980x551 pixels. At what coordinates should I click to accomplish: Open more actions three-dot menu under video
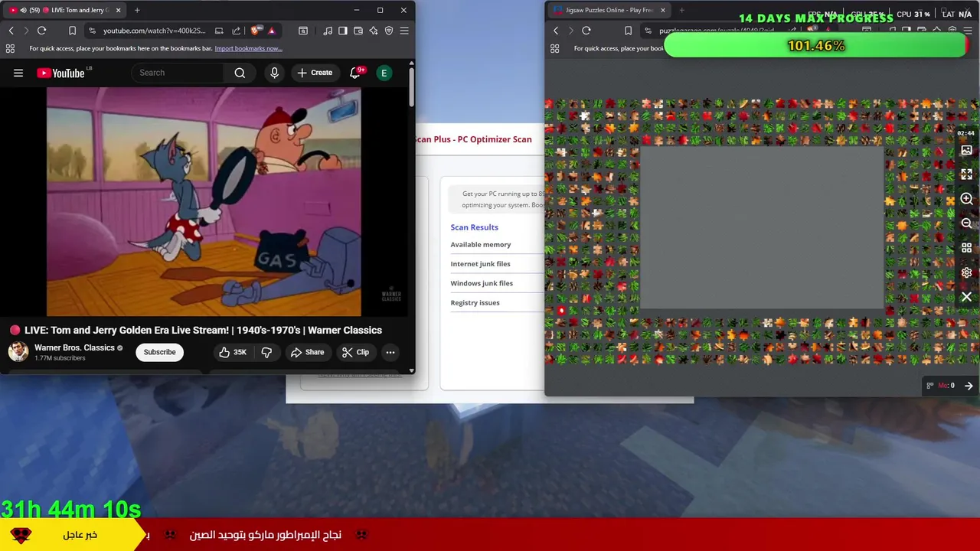tap(390, 352)
